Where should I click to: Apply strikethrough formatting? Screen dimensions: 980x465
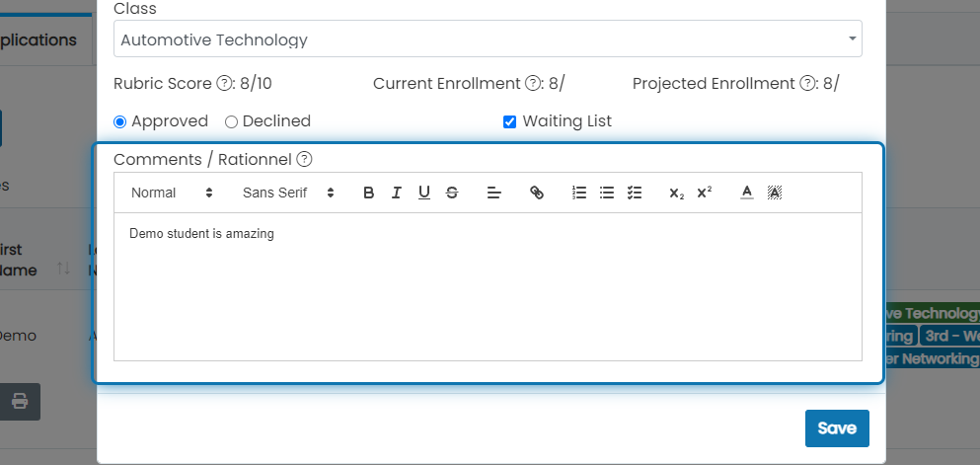452,194
